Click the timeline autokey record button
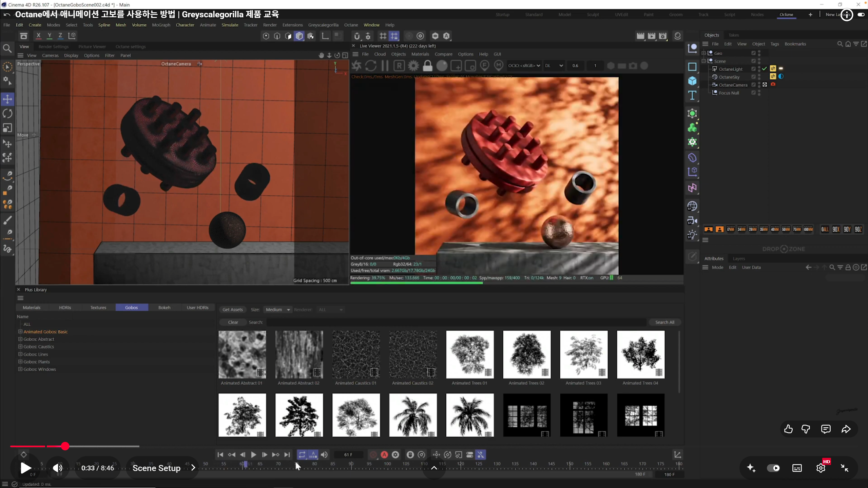This screenshot has width=868, height=488. point(384,455)
